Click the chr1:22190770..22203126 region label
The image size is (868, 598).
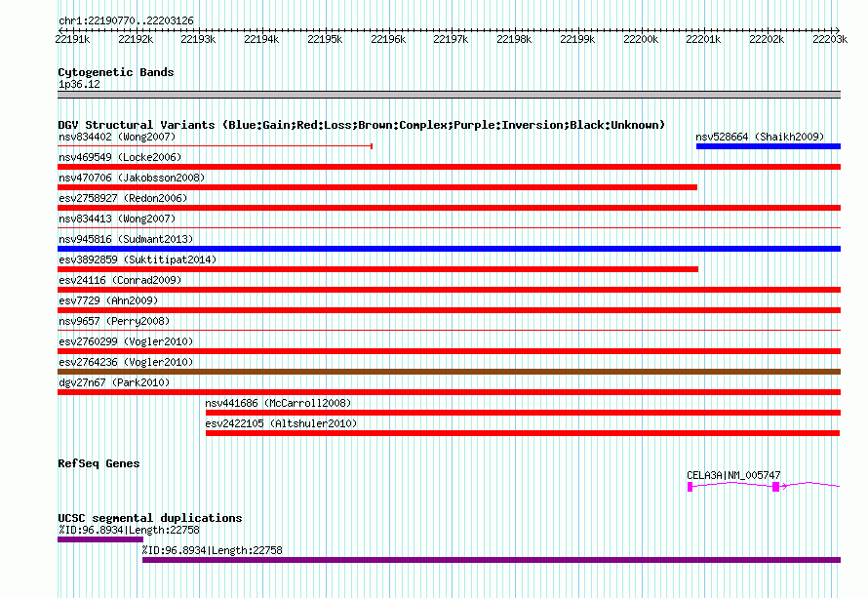[x=126, y=21]
